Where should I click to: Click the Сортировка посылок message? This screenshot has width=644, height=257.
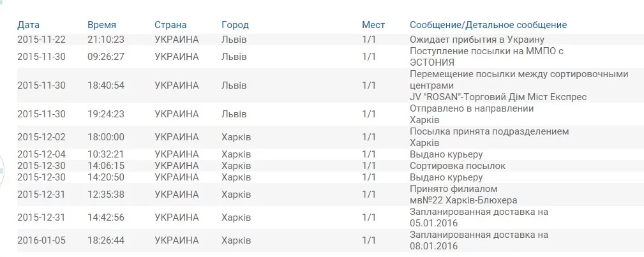458,166
